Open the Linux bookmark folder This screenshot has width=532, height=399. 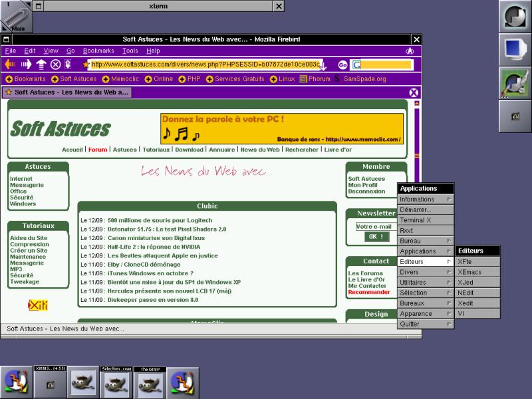[282, 79]
